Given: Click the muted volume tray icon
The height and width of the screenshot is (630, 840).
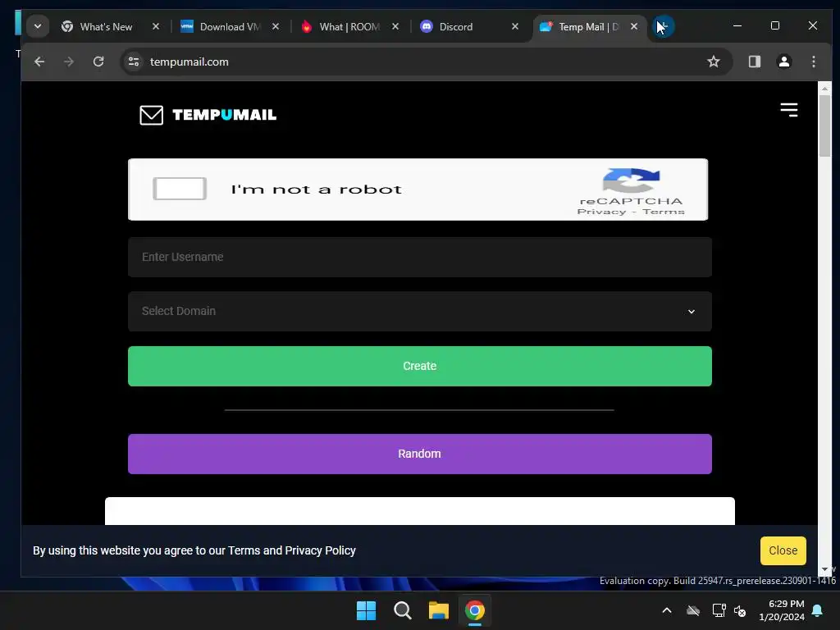Looking at the screenshot, I should point(741,610).
